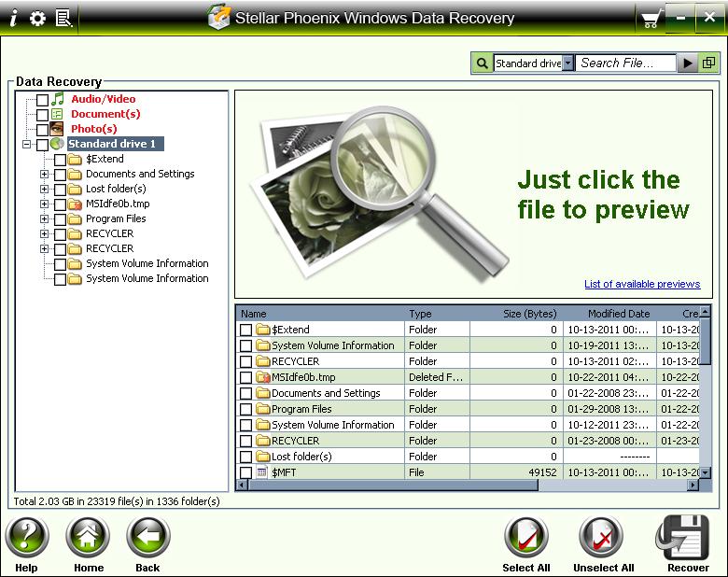Start search with the play arrow button
728x577 pixels.
pyautogui.click(x=688, y=63)
